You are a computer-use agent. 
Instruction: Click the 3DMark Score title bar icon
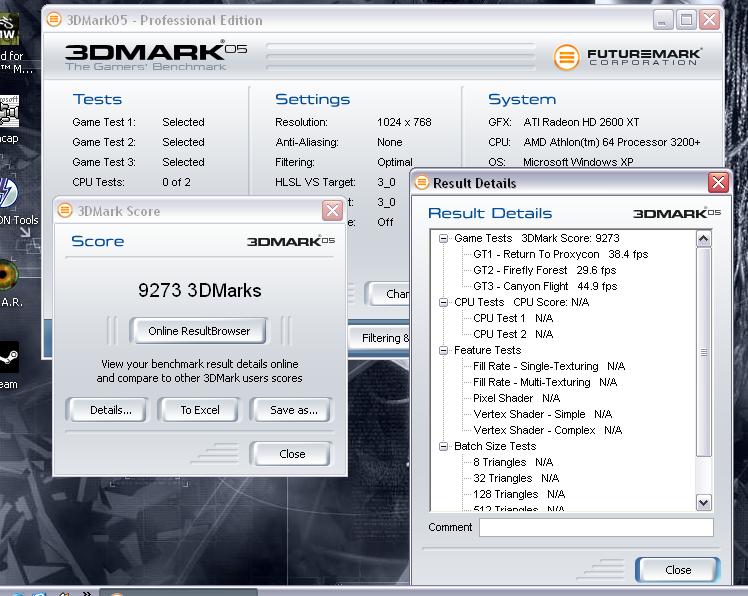[x=65, y=210]
